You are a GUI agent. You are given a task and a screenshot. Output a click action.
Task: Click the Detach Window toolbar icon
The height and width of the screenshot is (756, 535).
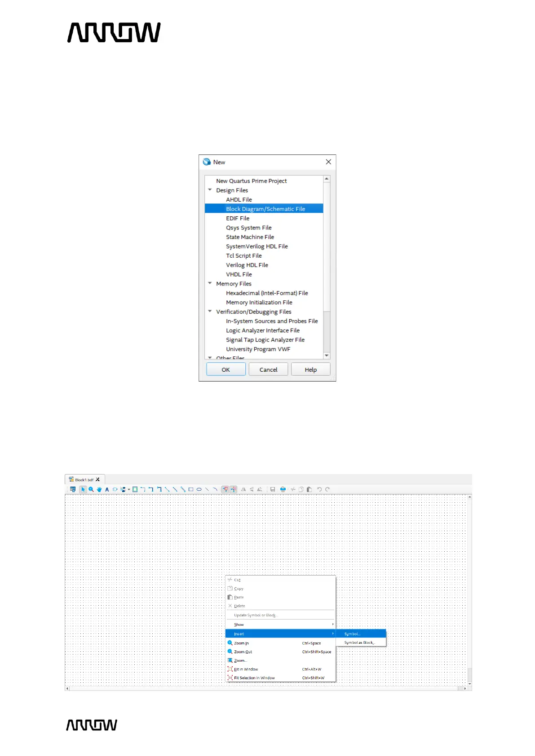coord(73,489)
